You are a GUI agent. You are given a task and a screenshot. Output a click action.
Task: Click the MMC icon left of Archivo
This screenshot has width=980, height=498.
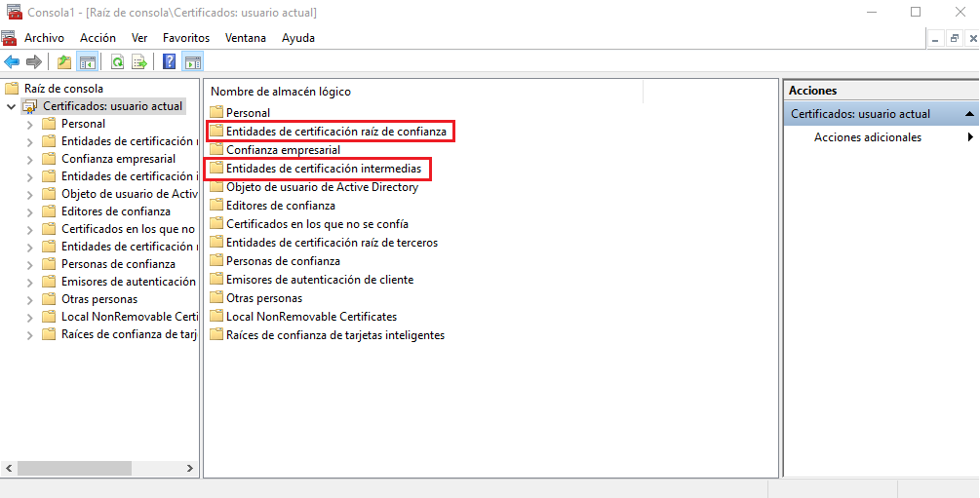(10, 38)
